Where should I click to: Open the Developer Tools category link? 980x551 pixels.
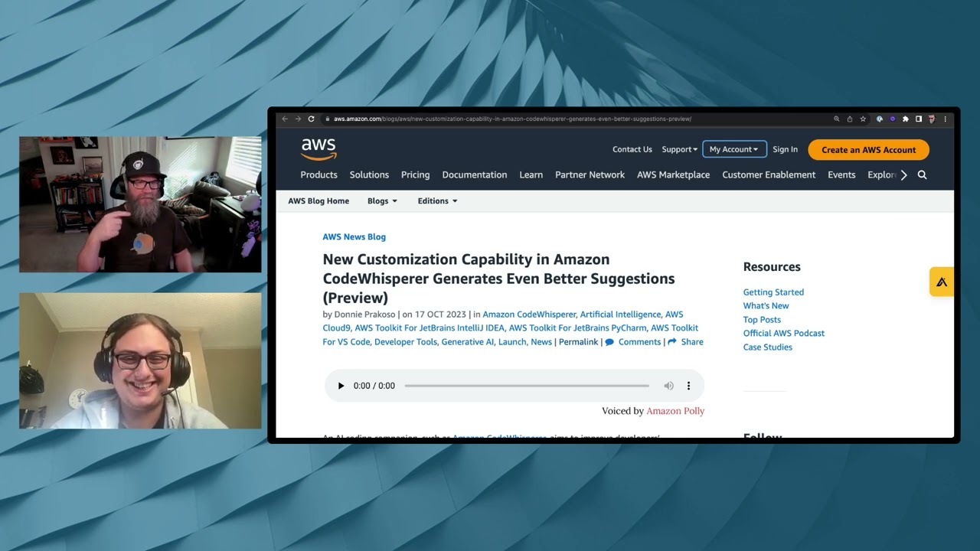(x=405, y=342)
